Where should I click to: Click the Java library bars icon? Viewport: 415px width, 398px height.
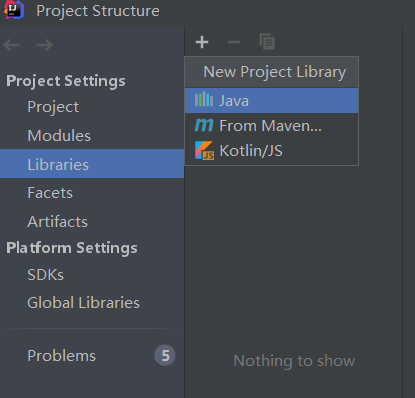click(204, 99)
